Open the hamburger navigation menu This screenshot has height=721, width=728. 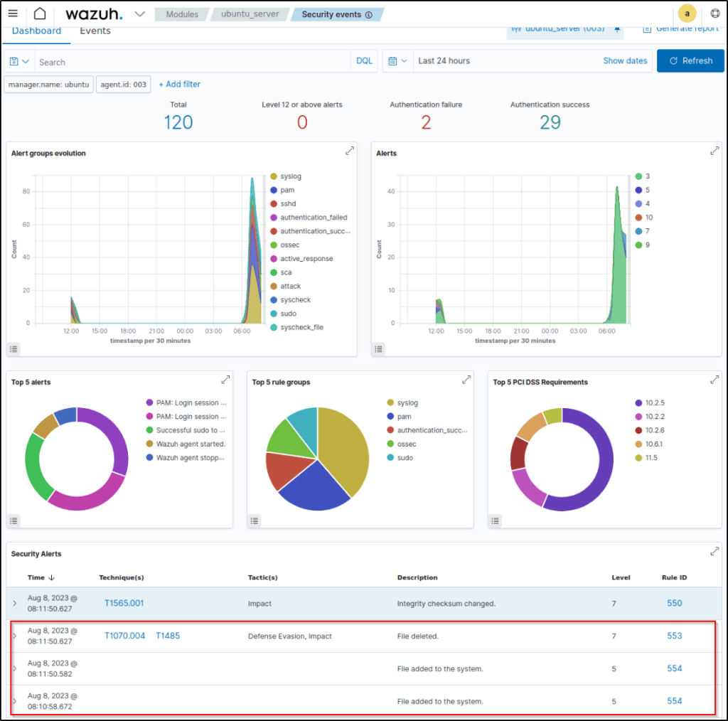pos(13,14)
